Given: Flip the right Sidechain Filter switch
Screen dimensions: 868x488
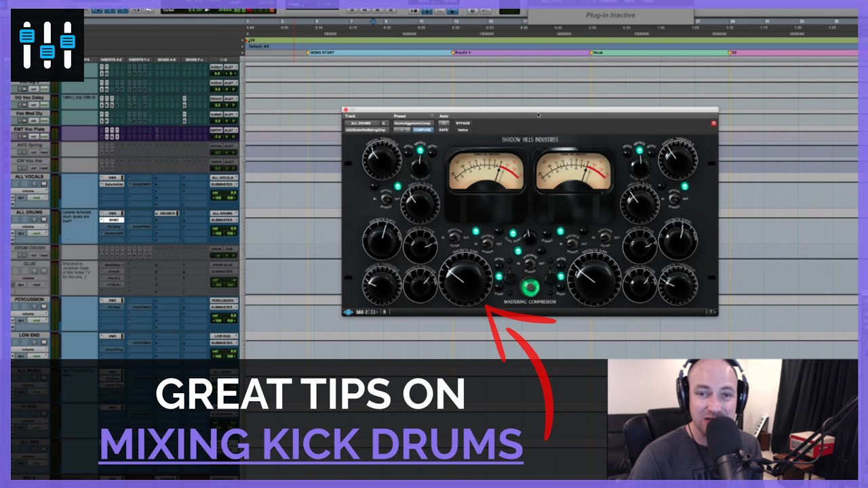Looking at the screenshot, I should tap(605, 238).
